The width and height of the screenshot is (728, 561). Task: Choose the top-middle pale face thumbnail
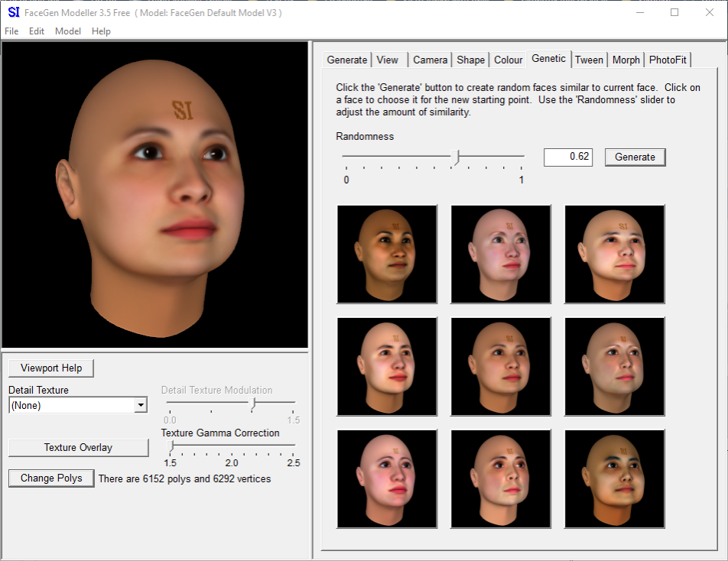tap(501, 255)
